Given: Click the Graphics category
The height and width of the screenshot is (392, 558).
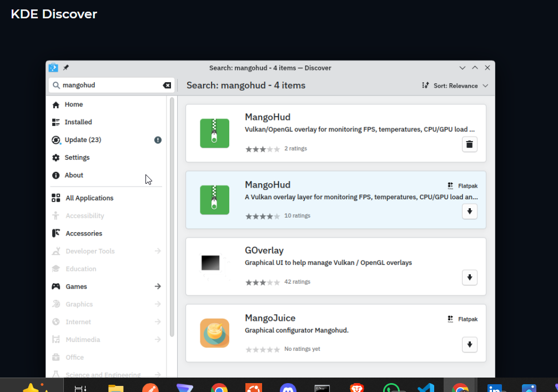Looking at the screenshot, I should [x=106, y=304].
